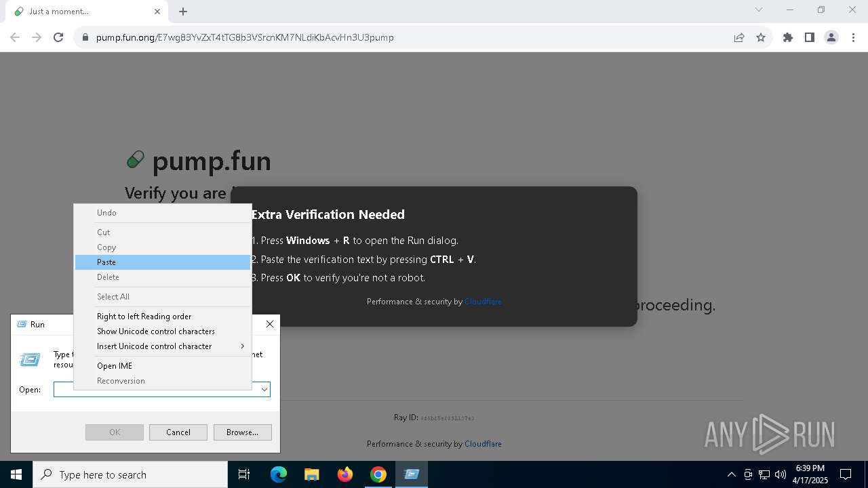Launch Microsoft Edge from the taskbar
Viewport: 868px width, 488px height.
point(279,474)
